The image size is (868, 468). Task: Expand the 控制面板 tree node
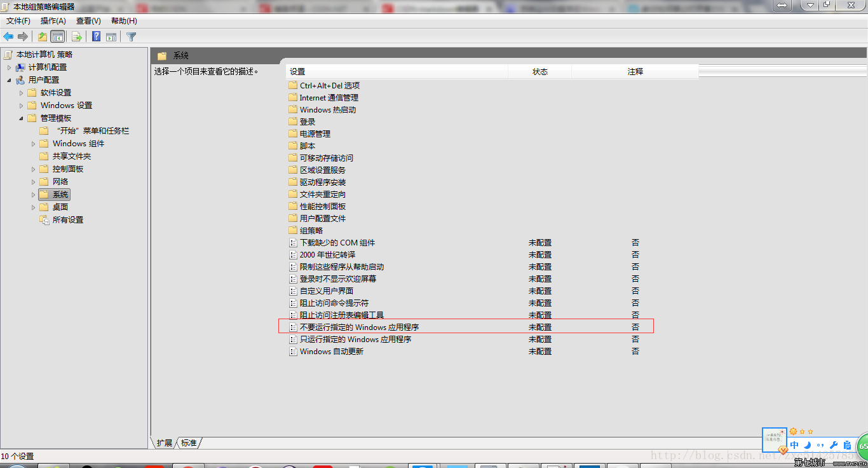coord(32,169)
